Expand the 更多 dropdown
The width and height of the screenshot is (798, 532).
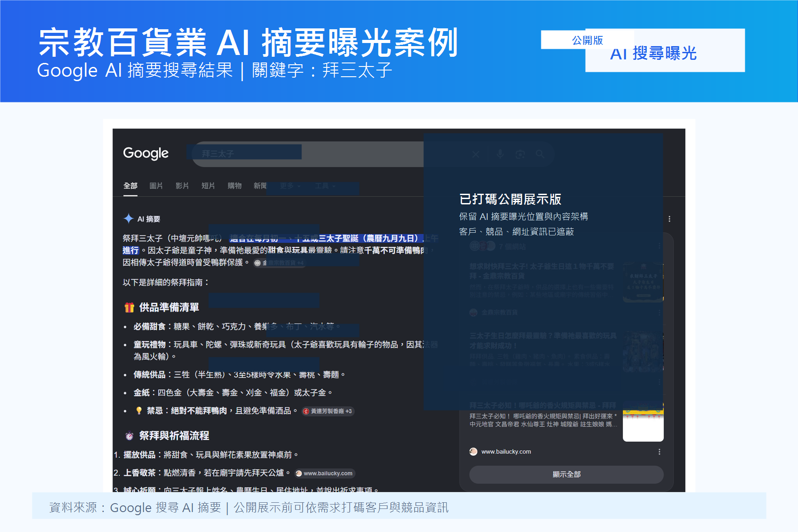click(290, 186)
